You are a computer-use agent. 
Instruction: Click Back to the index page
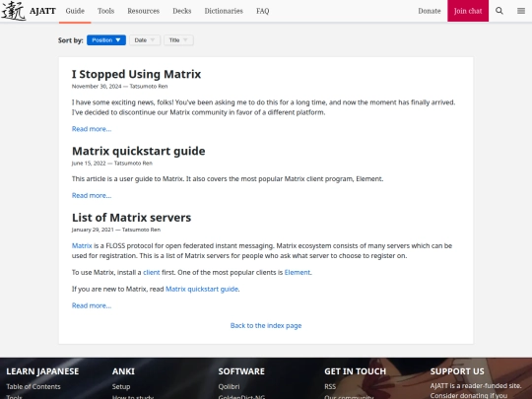point(266,326)
